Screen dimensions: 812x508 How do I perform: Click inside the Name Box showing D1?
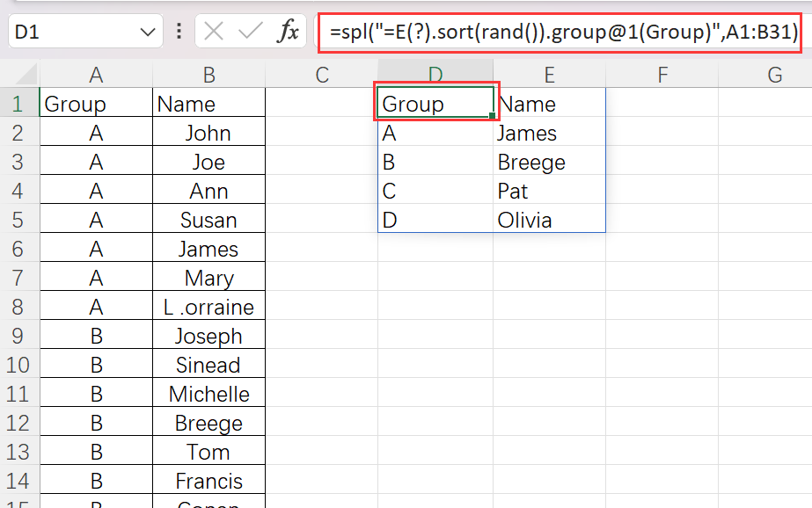pyautogui.click(x=70, y=33)
